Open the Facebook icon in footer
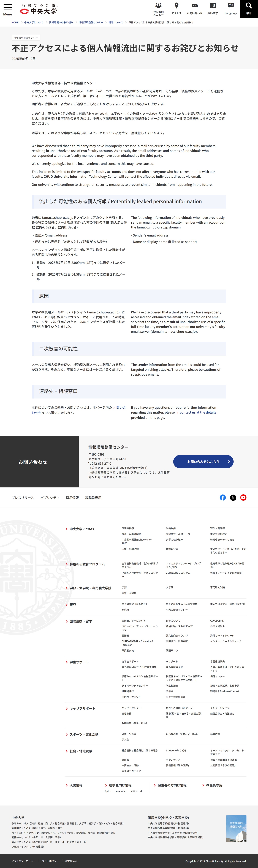This screenshot has height=868, width=258. click(x=223, y=497)
